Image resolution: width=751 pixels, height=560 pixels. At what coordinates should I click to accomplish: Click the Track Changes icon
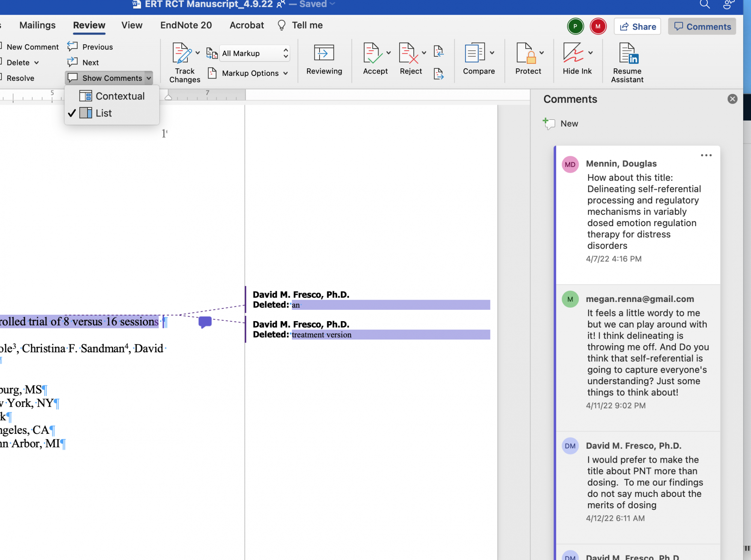tap(182, 53)
